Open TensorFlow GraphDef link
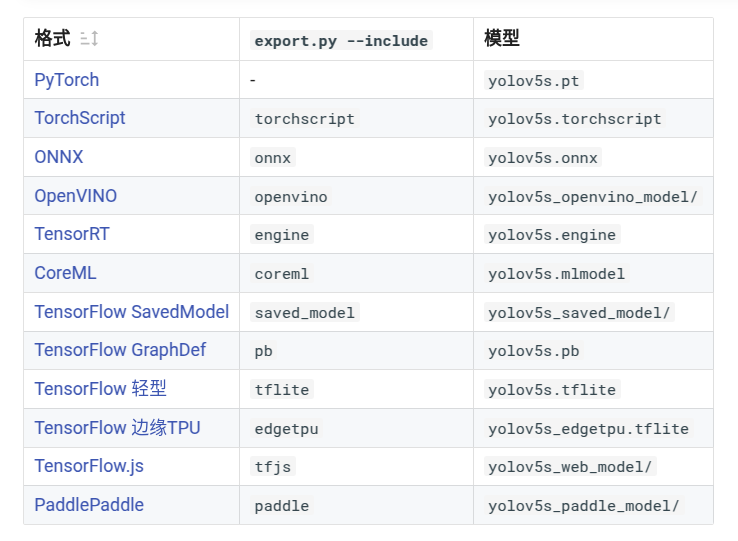Viewport: 738px width, 541px height. click(x=120, y=350)
